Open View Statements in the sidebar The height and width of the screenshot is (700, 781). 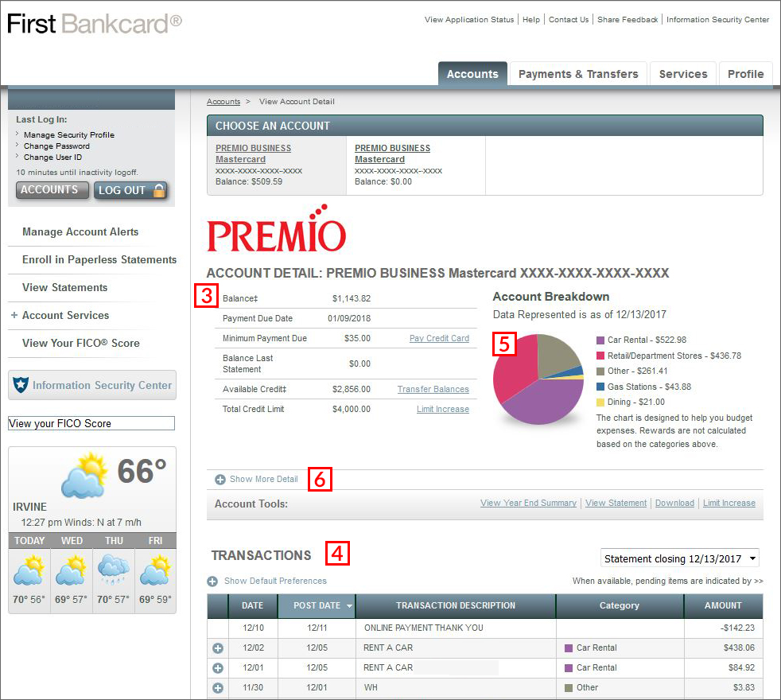click(x=64, y=287)
